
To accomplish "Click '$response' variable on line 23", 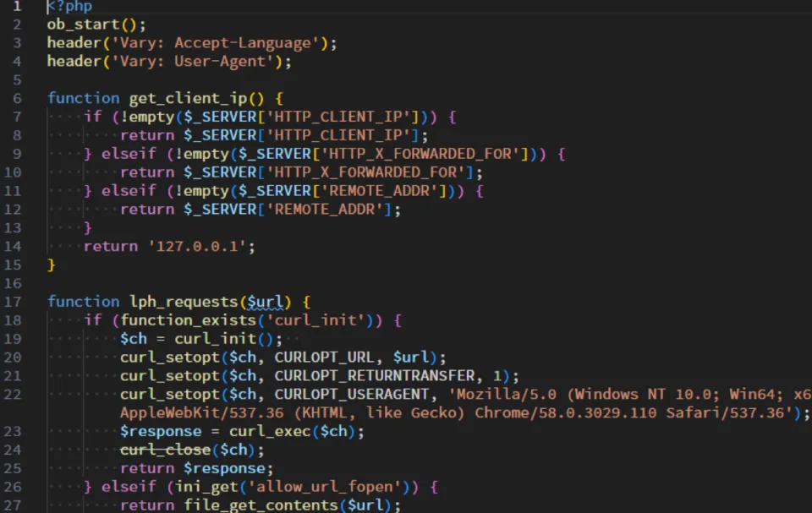I will click(x=161, y=432).
